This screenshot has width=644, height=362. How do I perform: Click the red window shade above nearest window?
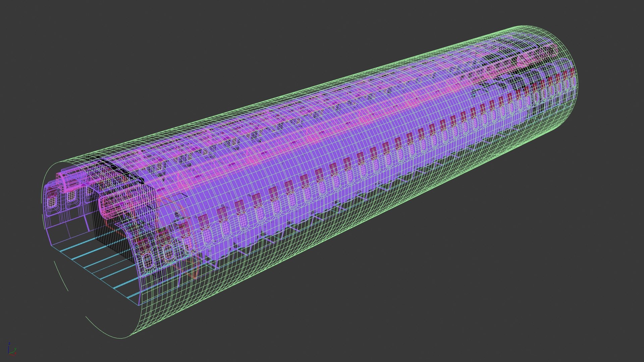pyautogui.click(x=144, y=244)
